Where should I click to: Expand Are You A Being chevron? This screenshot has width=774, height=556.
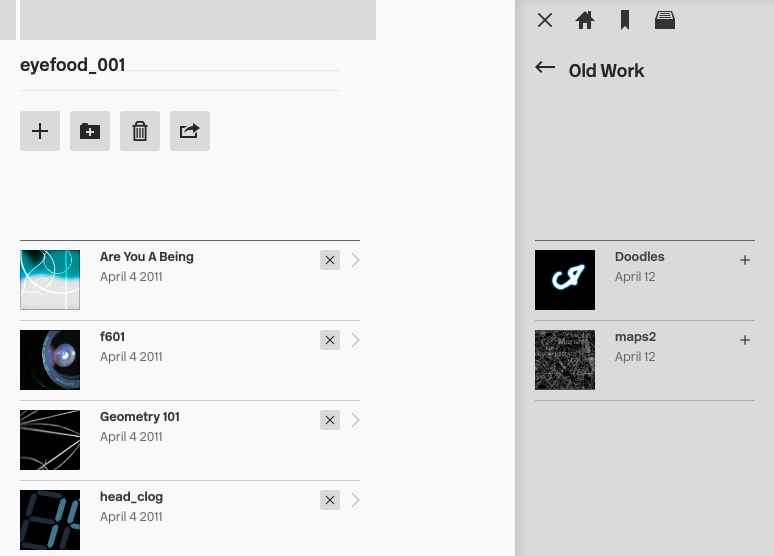pos(355,260)
